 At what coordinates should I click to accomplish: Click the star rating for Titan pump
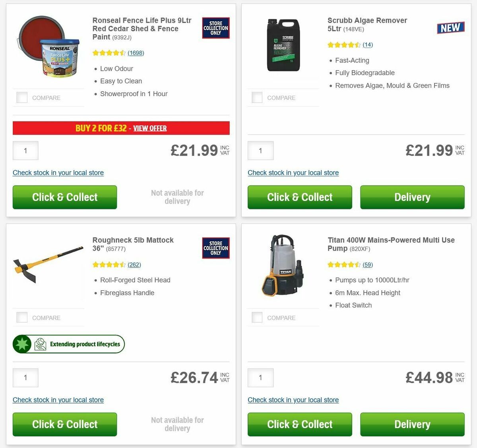344,264
